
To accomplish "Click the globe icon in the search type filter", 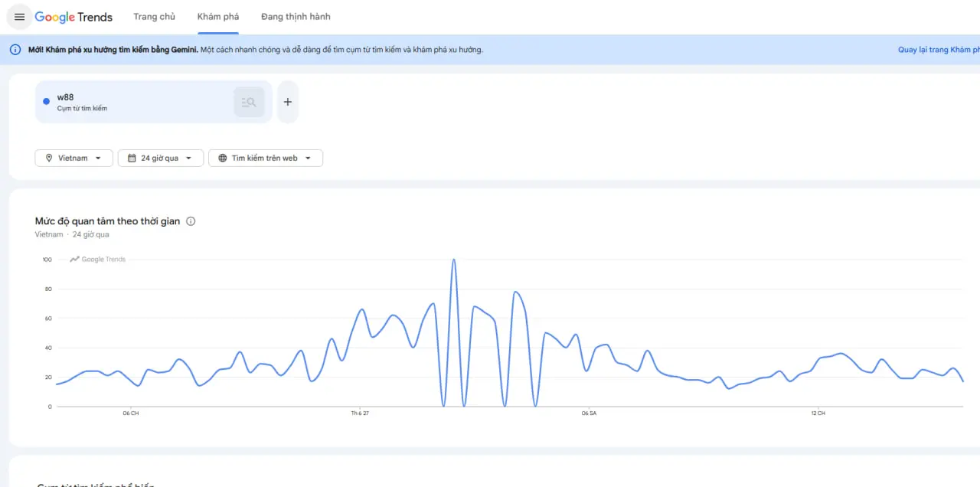I will pyautogui.click(x=223, y=159).
